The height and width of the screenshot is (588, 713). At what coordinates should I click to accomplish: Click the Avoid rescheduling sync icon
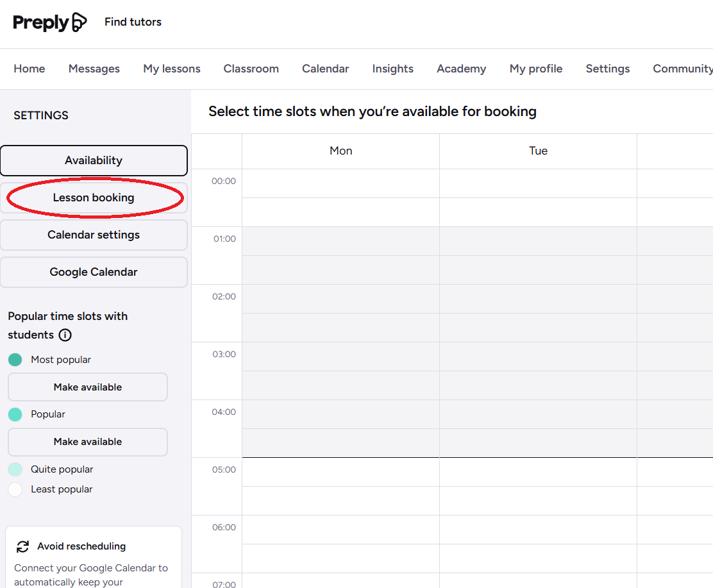tap(23, 546)
